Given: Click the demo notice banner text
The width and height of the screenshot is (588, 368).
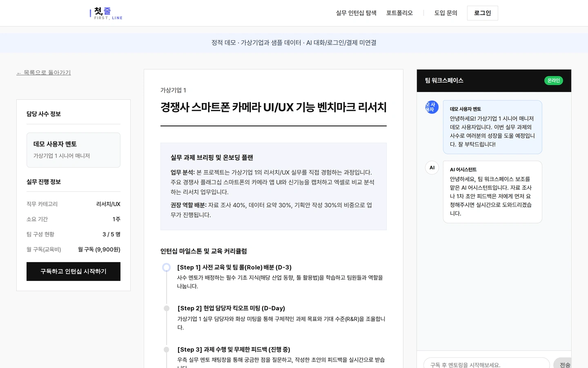Looking at the screenshot, I should pyautogui.click(x=294, y=43).
